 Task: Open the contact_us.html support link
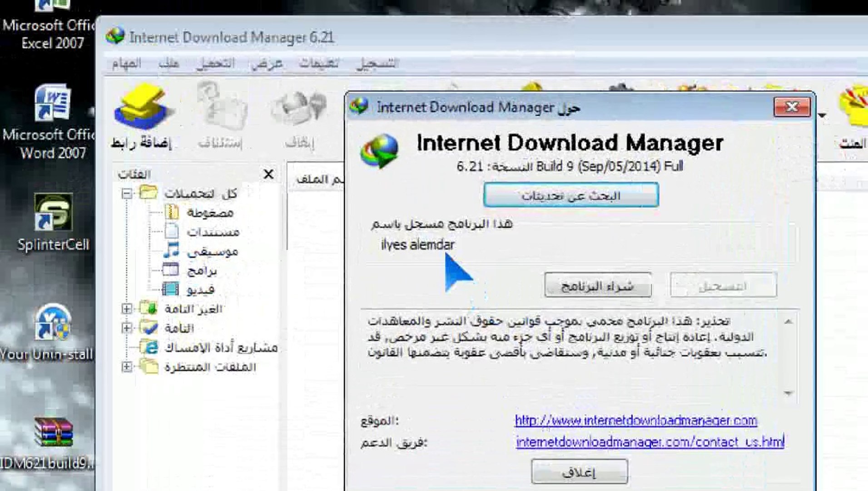click(650, 442)
